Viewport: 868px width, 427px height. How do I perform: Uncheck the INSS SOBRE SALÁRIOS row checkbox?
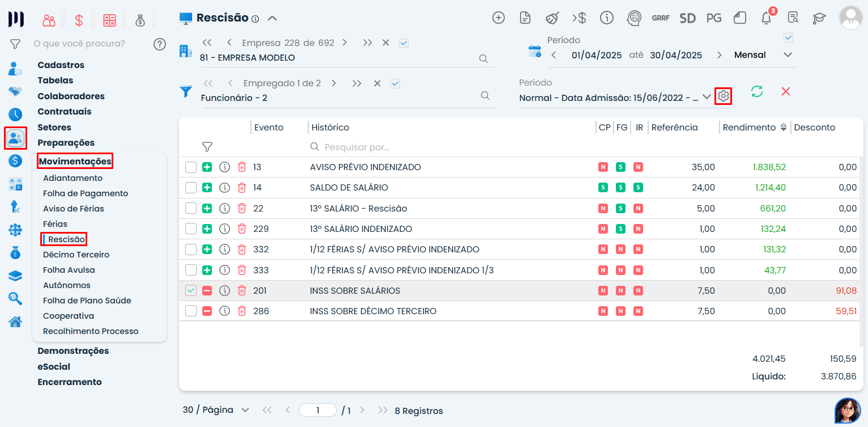[191, 291]
